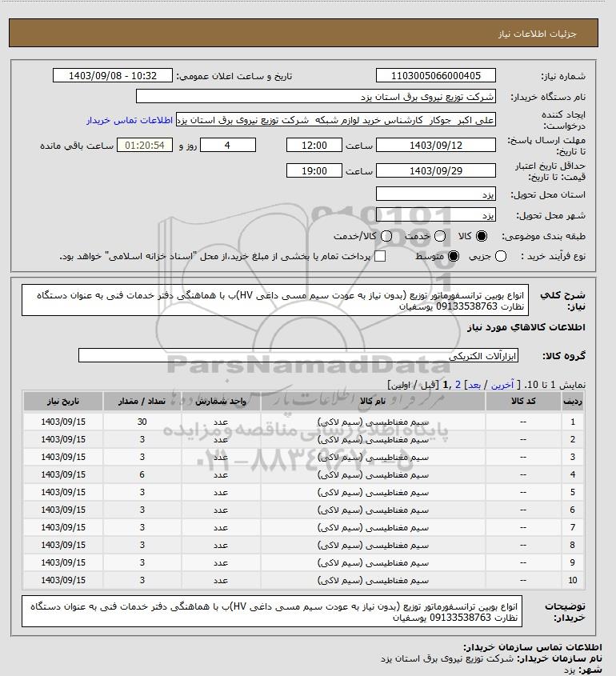
Task: Select the کالا radio button
Action: [481, 236]
